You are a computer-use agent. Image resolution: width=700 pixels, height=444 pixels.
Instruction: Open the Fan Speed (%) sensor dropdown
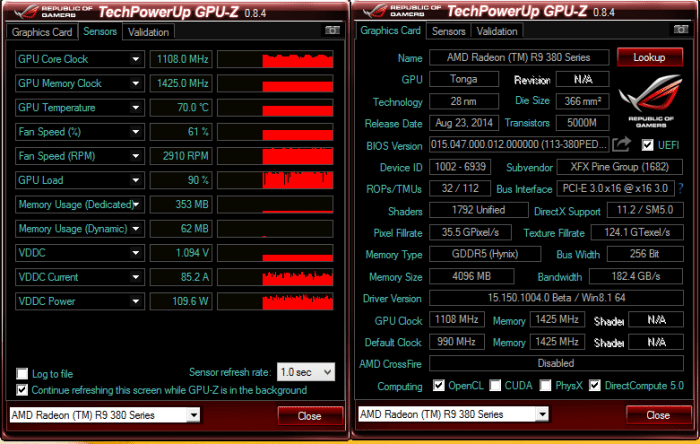click(136, 132)
